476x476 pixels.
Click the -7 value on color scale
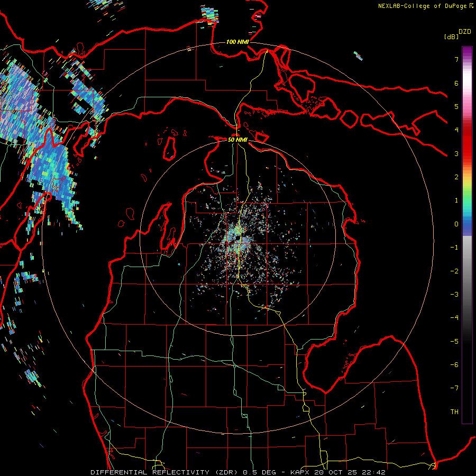click(x=454, y=388)
